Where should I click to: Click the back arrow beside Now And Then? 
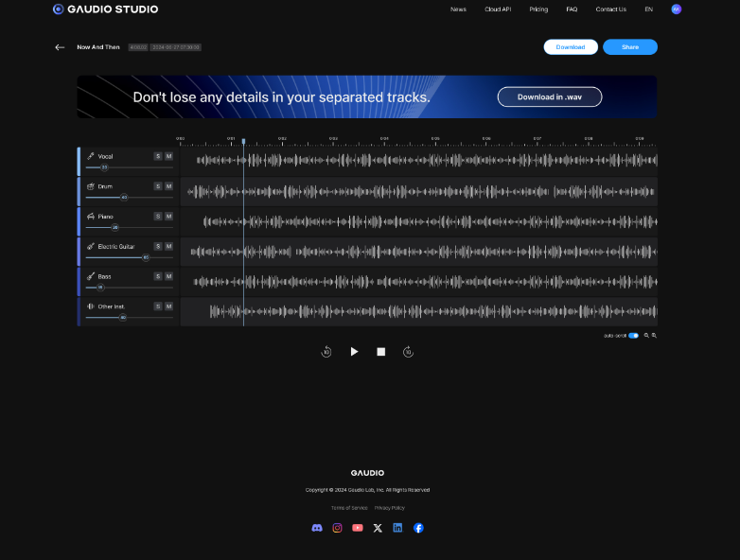pos(60,47)
